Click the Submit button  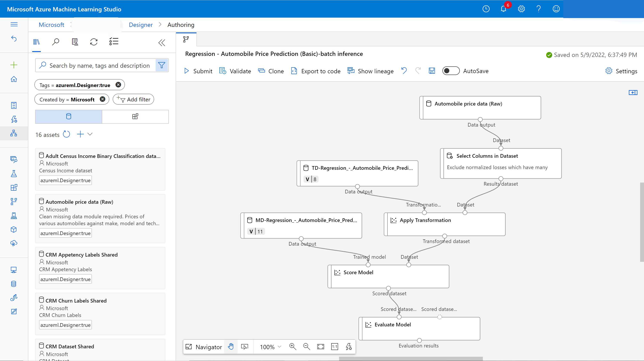click(198, 71)
